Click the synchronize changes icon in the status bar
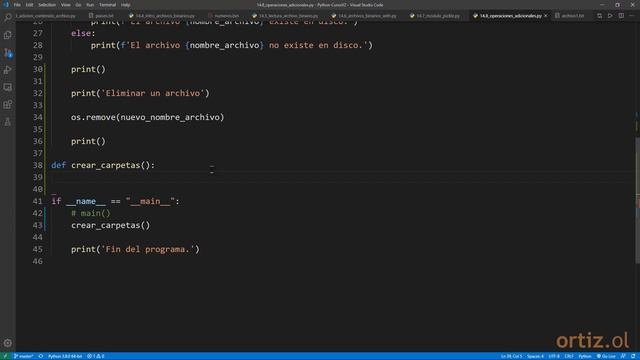The width and height of the screenshot is (640, 360). click(x=41, y=356)
